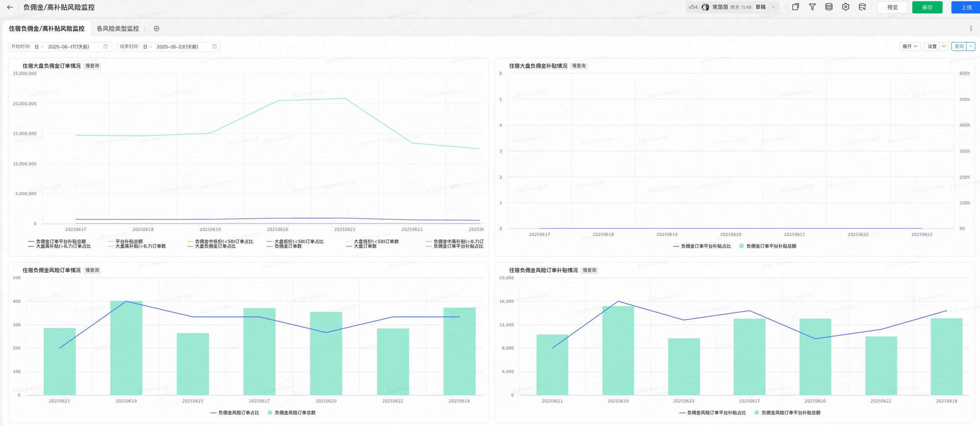Open the gear settings icon
980x426 pixels.
click(x=845, y=7)
